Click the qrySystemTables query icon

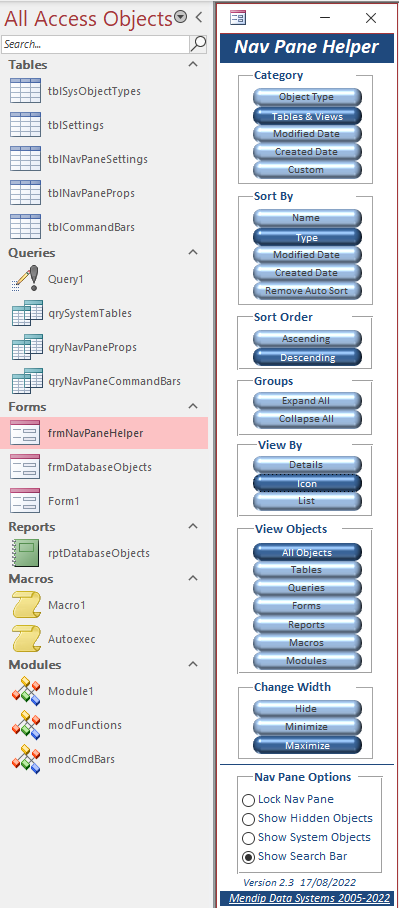[27, 313]
